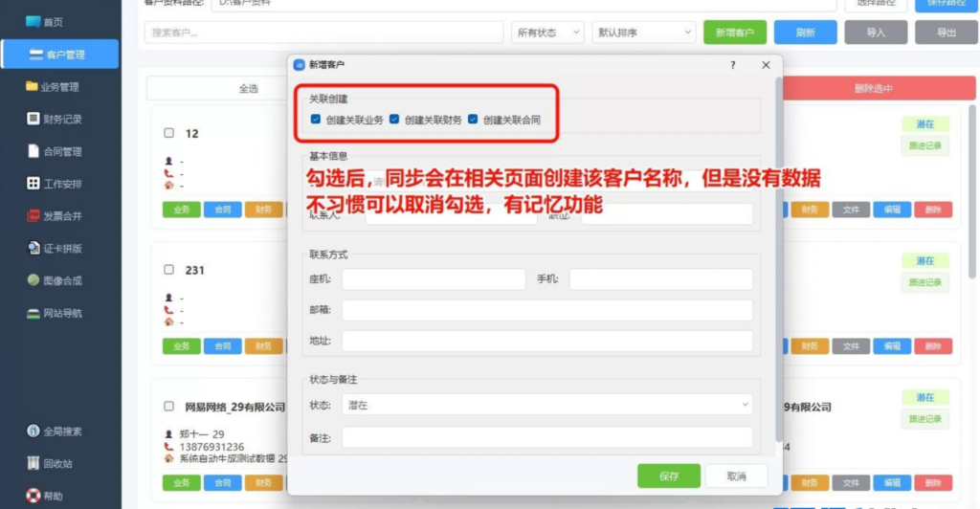Uncheck 创建关联财务 checkbox
The height and width of the screenshot is (509, 980).
click(394, 120)
